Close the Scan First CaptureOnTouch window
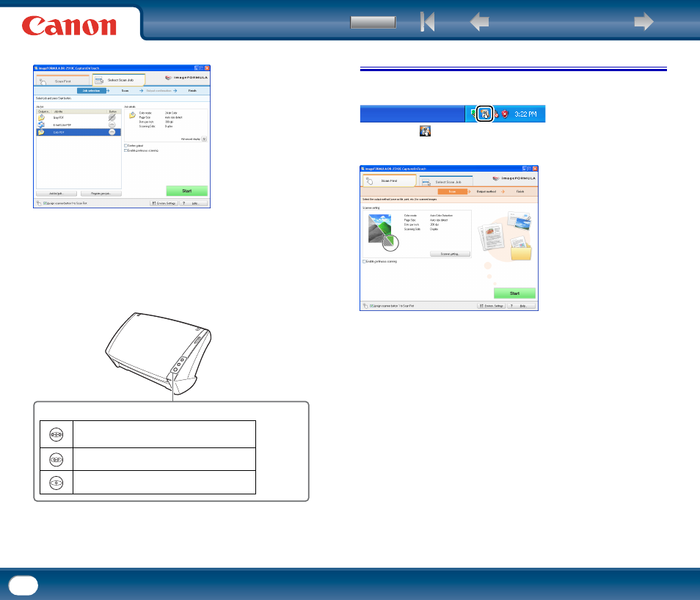The height and width of the screenshot is (600, 700). (535, 168)
